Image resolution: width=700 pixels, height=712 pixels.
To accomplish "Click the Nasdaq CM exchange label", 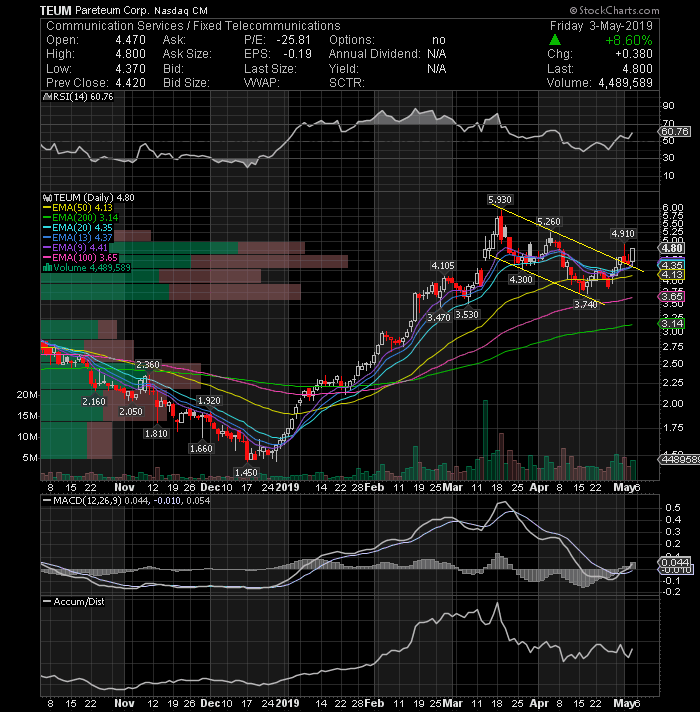I will 181,10.
